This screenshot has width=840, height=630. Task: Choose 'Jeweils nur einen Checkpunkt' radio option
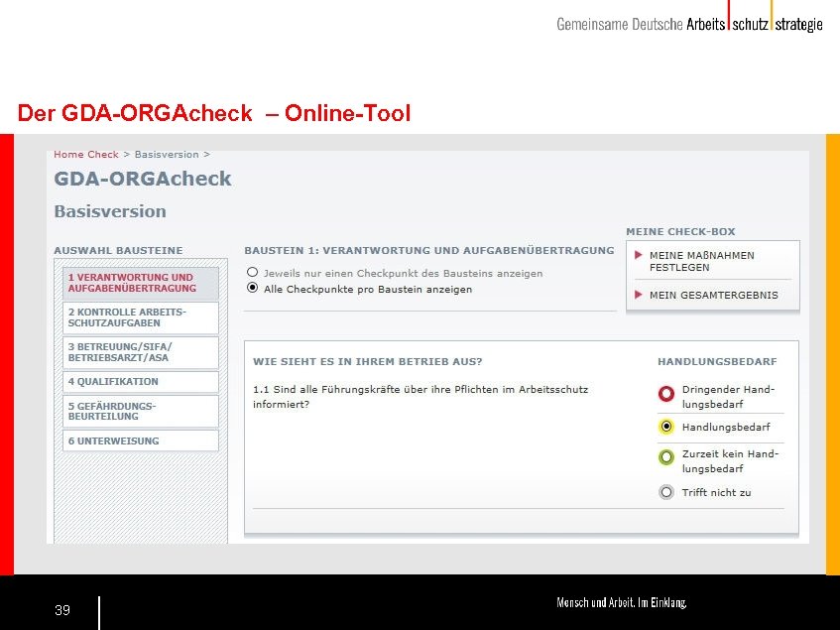tap(252, 272)
